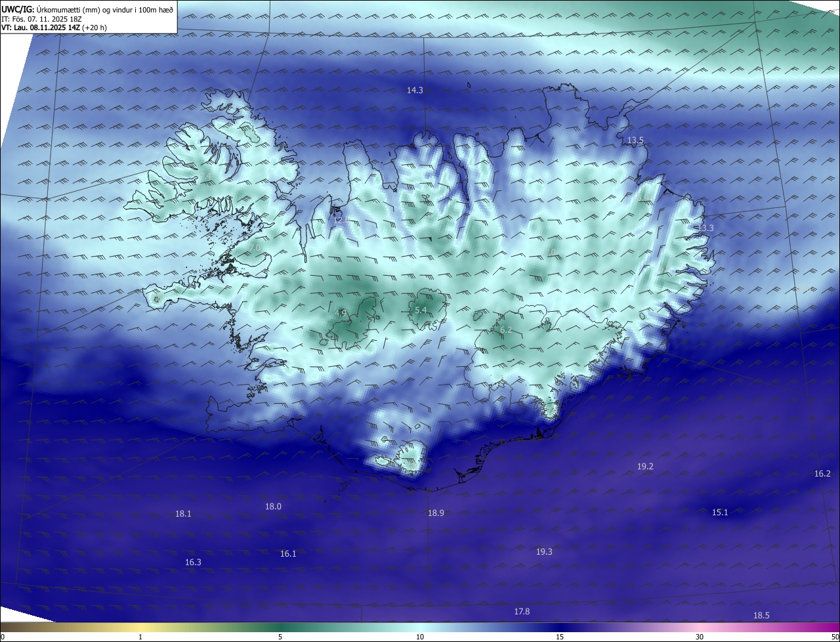840x642 pixels.
Task: Click the 15.1 value in the southeast ocean
Action: click(x=720, y=513)
